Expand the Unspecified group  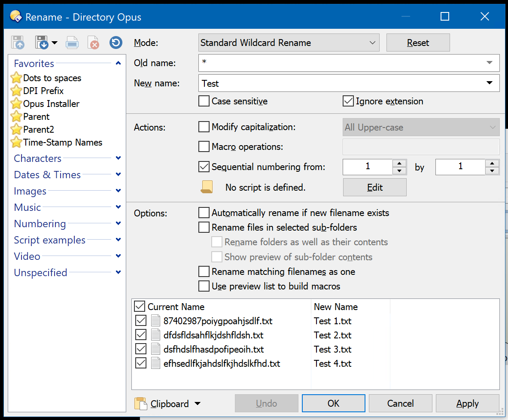pos(118,272)
